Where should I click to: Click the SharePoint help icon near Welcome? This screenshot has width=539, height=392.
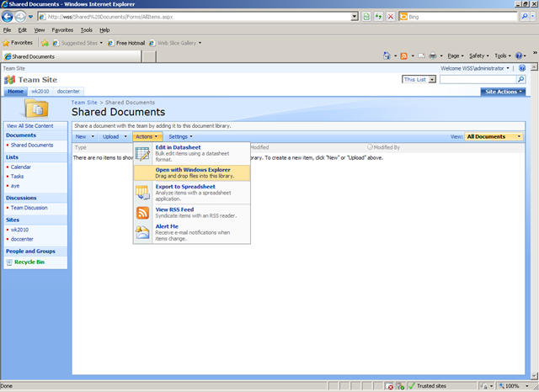[522, 68]
